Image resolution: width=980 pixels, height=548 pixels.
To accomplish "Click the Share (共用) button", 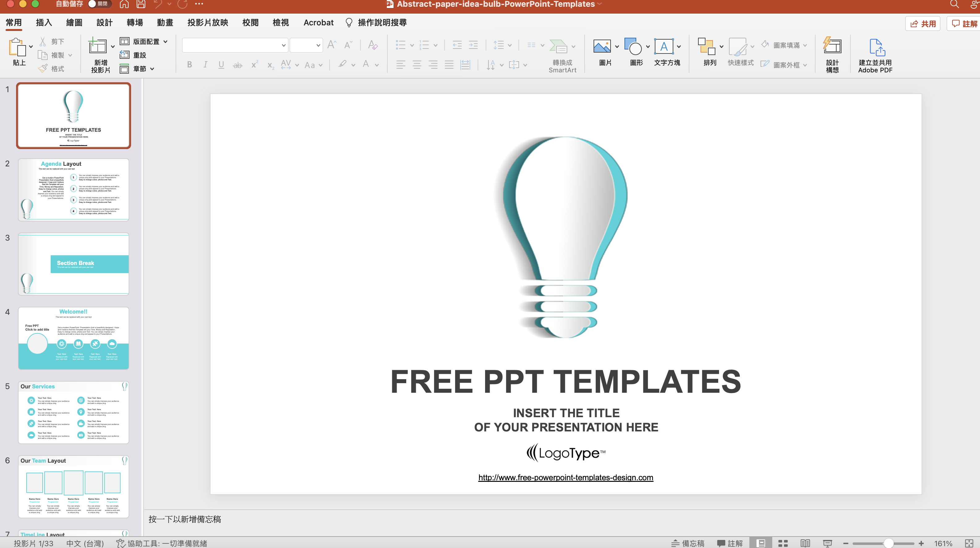I will click(922, 24).
